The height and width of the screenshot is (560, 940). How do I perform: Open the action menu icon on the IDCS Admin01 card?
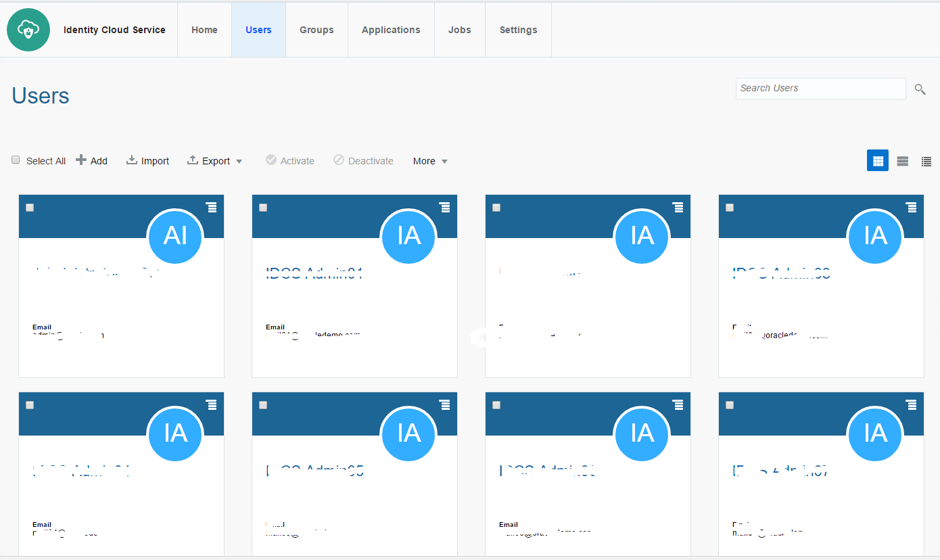[x=445, y=207]
